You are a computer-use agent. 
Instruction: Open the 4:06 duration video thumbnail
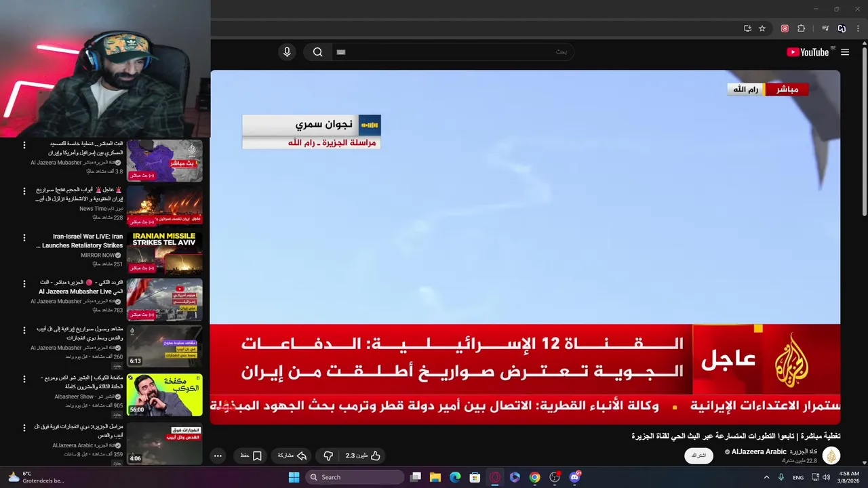point(165,443)
